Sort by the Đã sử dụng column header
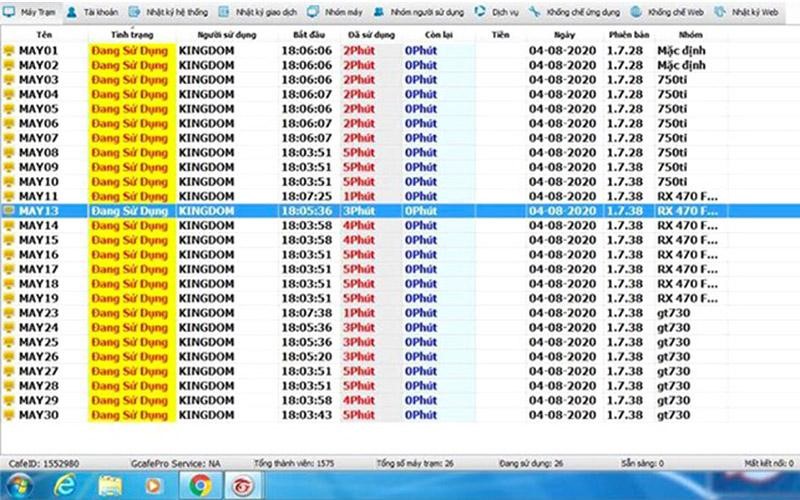The image size is (800, 500). tap(371, 35)
